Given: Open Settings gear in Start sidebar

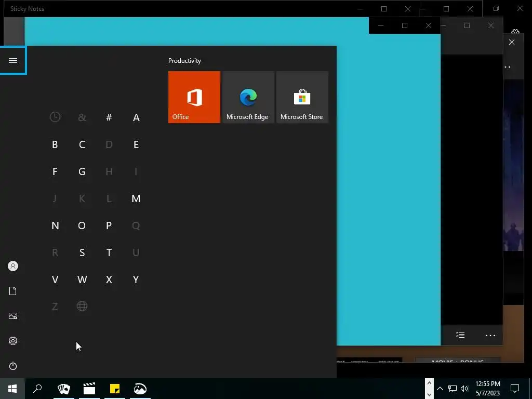Looking at the screenshot, I should [13, 341].
